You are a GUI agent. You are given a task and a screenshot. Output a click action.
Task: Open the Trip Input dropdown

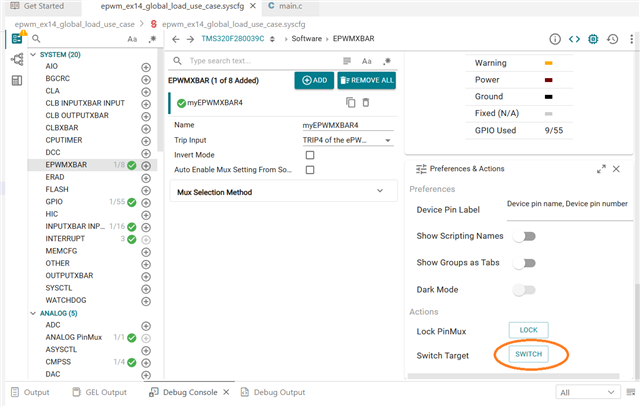[348, 140]
